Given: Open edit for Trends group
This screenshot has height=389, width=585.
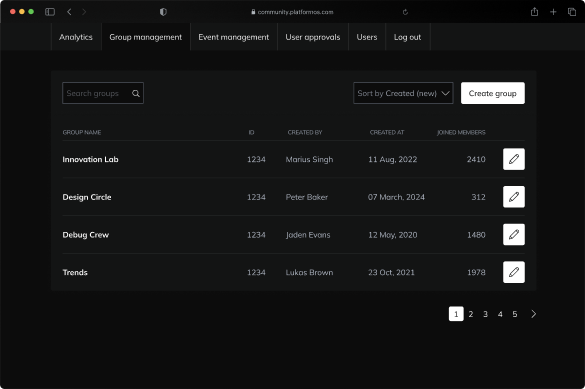Looking at the screenshot, I should [514, 272].
